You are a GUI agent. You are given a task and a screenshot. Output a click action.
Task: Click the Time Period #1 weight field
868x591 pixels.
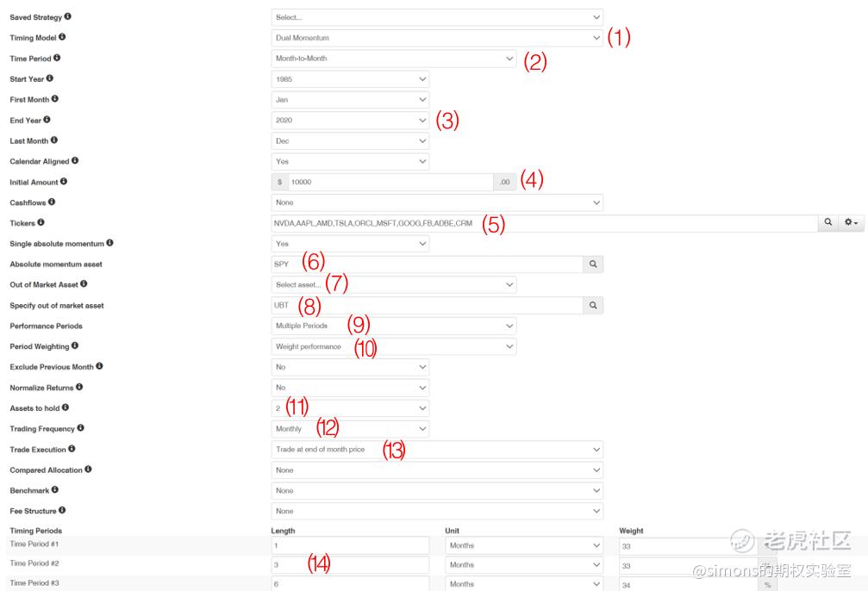(x=689, y=546)
